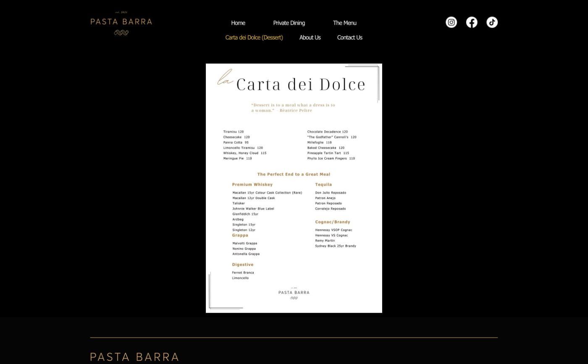Click 'Johnnie Walker Blue Label' entry
Screen dimensions: 588x364
(253, 209)
